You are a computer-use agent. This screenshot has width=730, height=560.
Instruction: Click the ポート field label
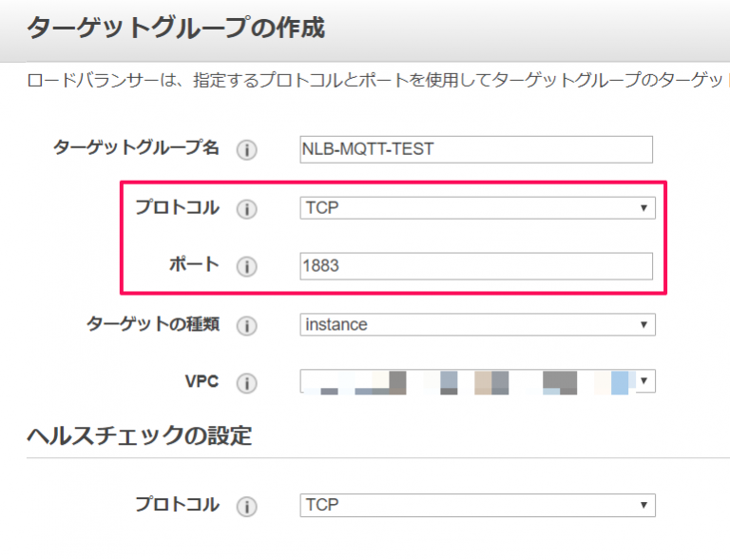[194, 264]
